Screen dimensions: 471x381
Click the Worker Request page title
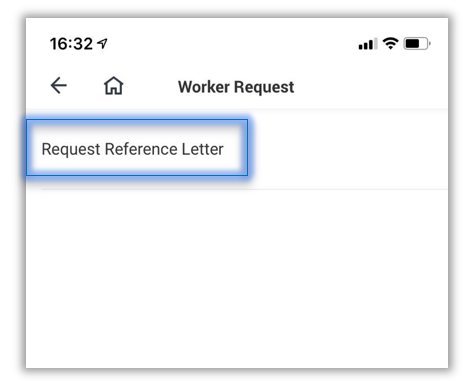coord(236,87)
